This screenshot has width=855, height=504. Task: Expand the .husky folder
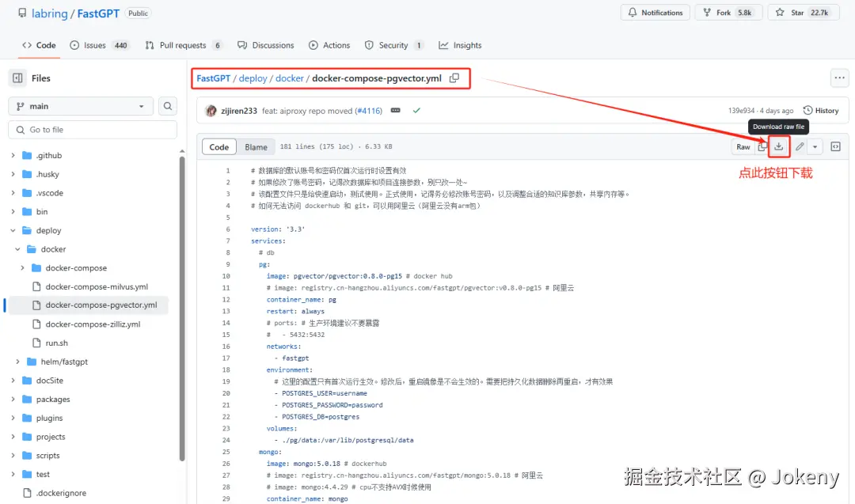click(13, 174)
